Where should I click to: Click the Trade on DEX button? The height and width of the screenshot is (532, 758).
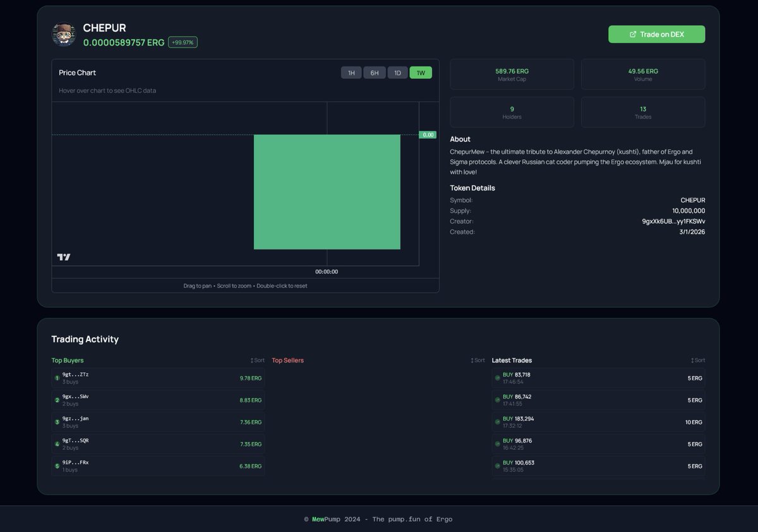click(x=656, y=34)
